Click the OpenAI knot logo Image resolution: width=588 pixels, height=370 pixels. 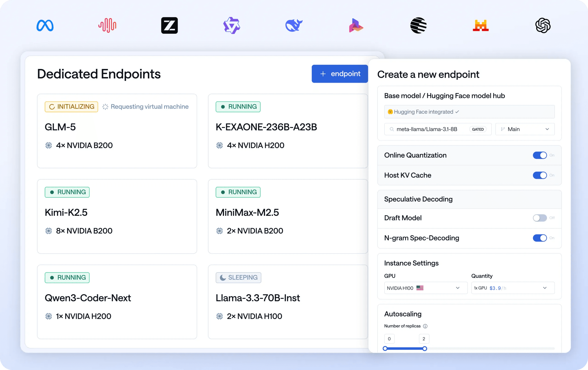[543, 25]
